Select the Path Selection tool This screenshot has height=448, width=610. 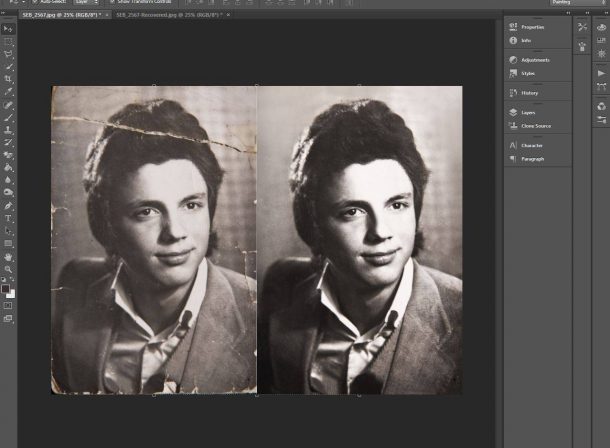(8, 231)
